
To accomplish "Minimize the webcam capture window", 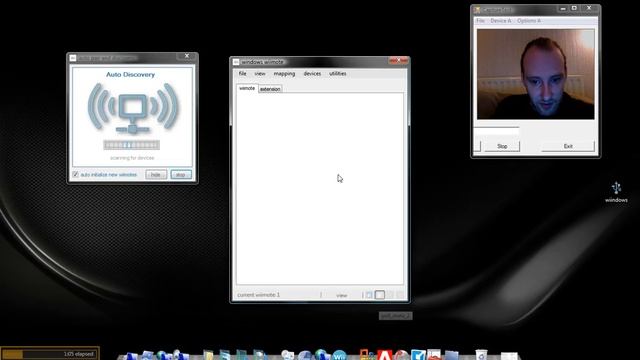I will (x=563, y=8).
